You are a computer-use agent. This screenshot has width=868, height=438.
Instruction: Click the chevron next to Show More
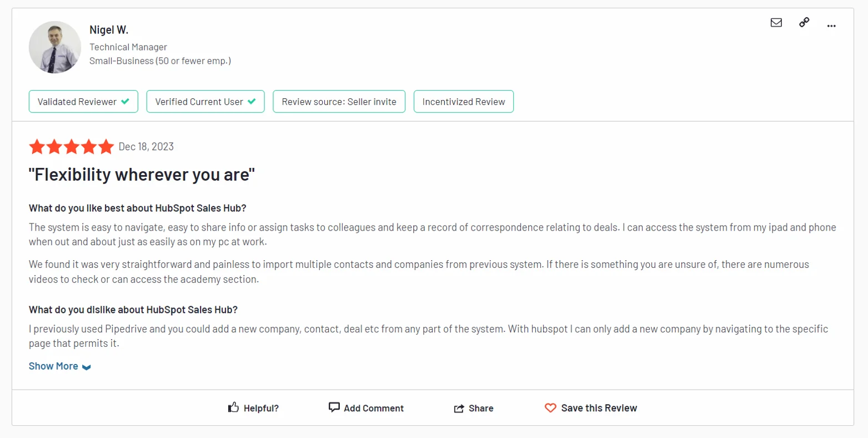[x=86, y=367]
